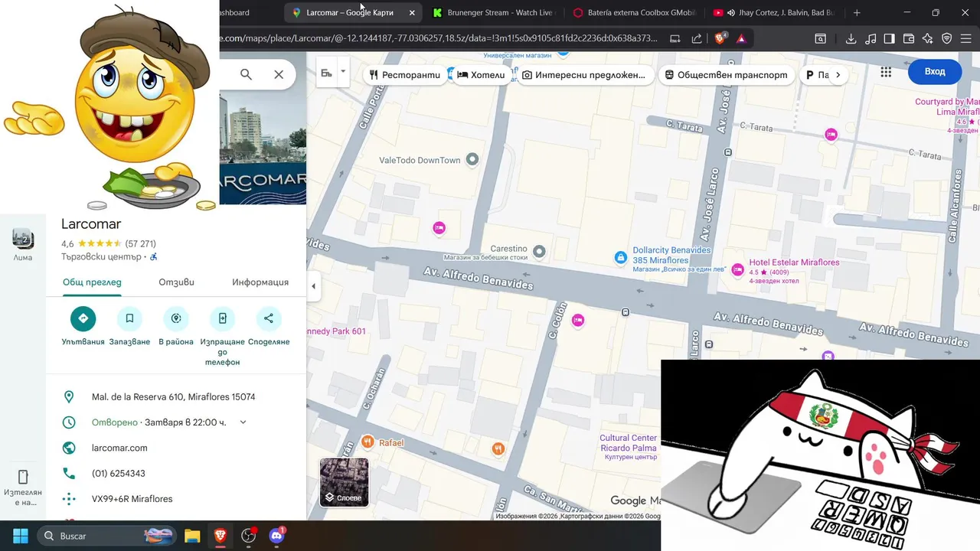
Task: Filter by Интересни предложения chip
Action: 584,75
